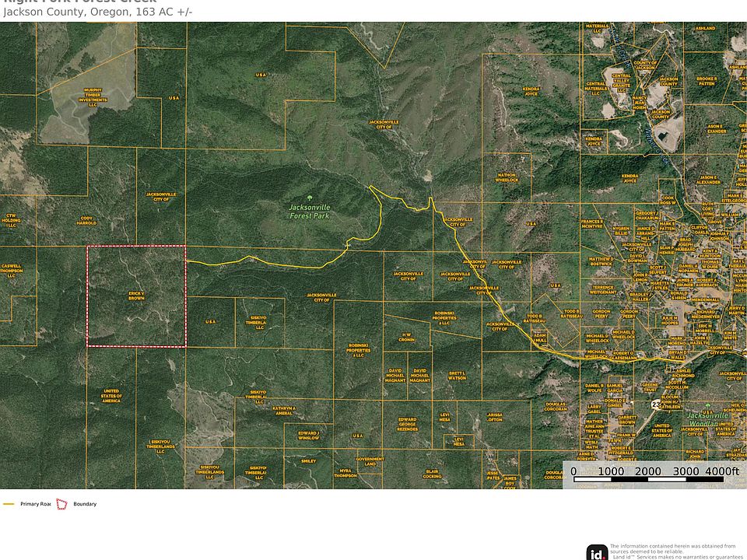Click the Adam J Mull label
Screen dimensions: 747x560
[540, 338]
